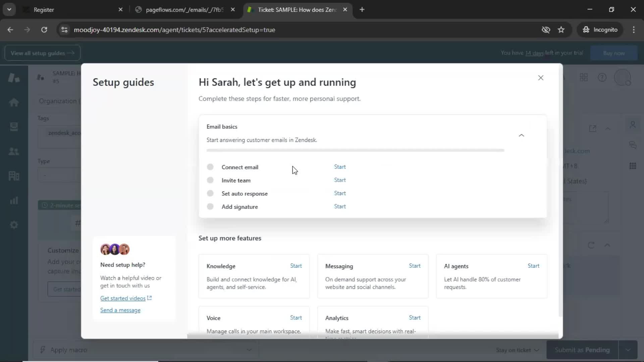Close the pageflows.com browser tab
The height and width of the screenshot is (362, 644).
pos(233,10)
